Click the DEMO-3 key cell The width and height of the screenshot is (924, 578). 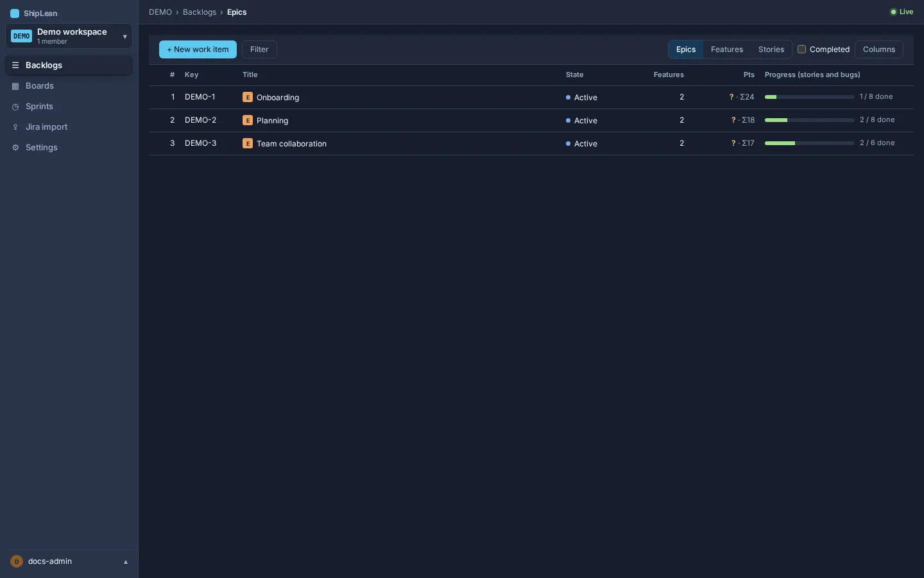coord(200,143)
